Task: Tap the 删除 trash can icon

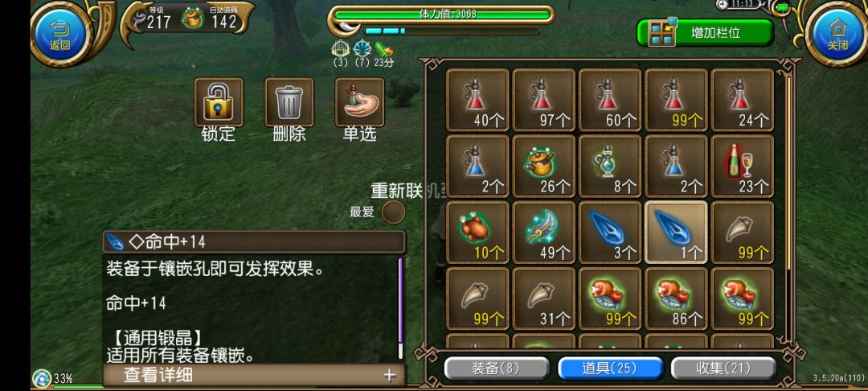Action: [x=289, y=102]
